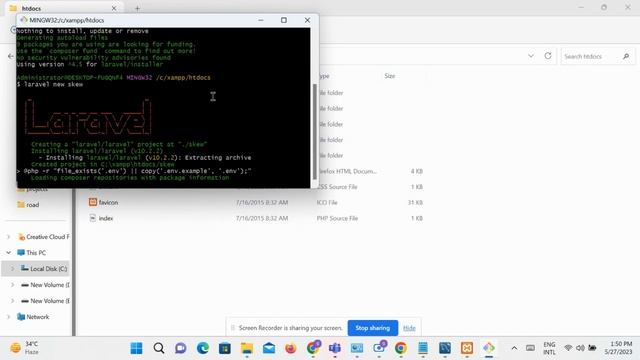Click the 'laravel new skew' command line

[50, 84]
